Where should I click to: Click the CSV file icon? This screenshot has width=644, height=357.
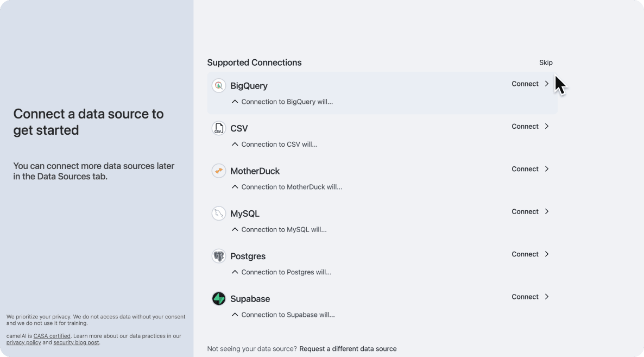tap(218, 128)
